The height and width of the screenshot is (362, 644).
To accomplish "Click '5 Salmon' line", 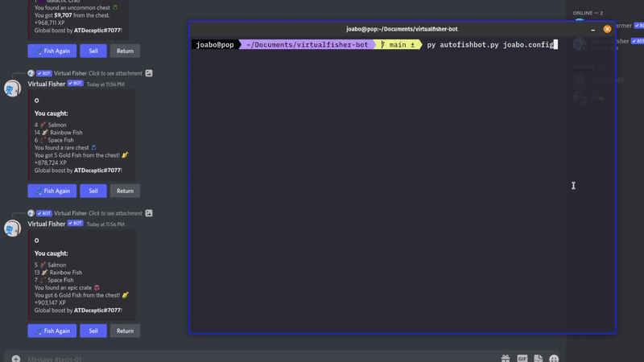I will (x=51, y=265).
